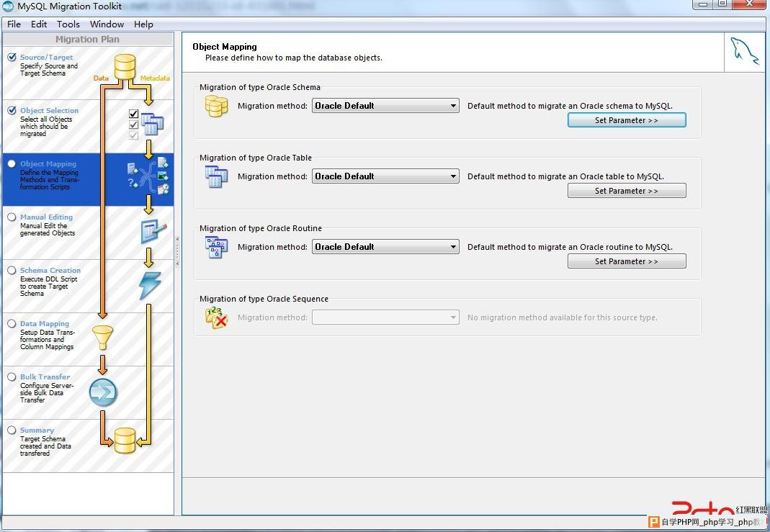Click the source database cylinder icon in Migration Plan
Screen dimensions: 770x532
tap(125, 67)
